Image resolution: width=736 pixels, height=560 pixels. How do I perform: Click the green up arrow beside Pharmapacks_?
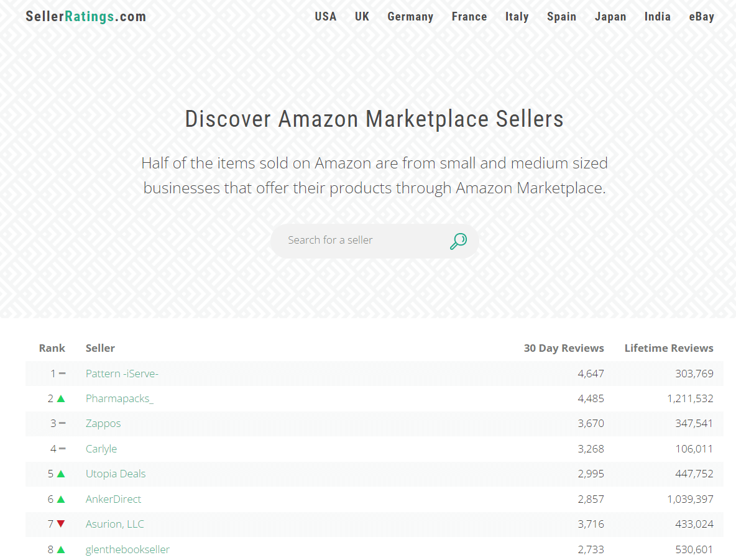[60, 398]
